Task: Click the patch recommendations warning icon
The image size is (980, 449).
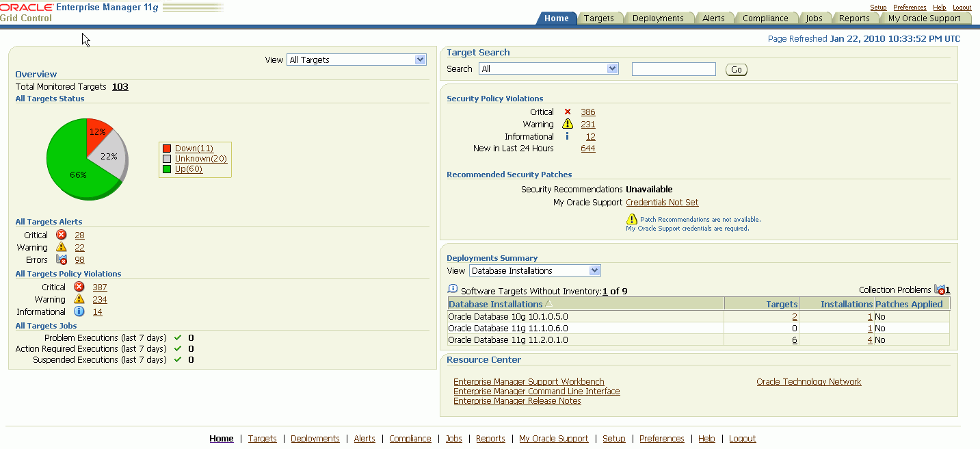Action: [x=632, y=219]
